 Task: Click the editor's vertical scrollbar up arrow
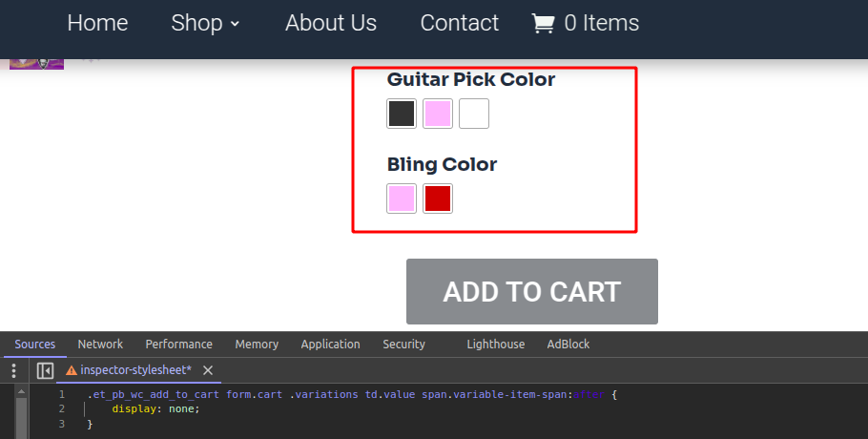click(21, 391)
